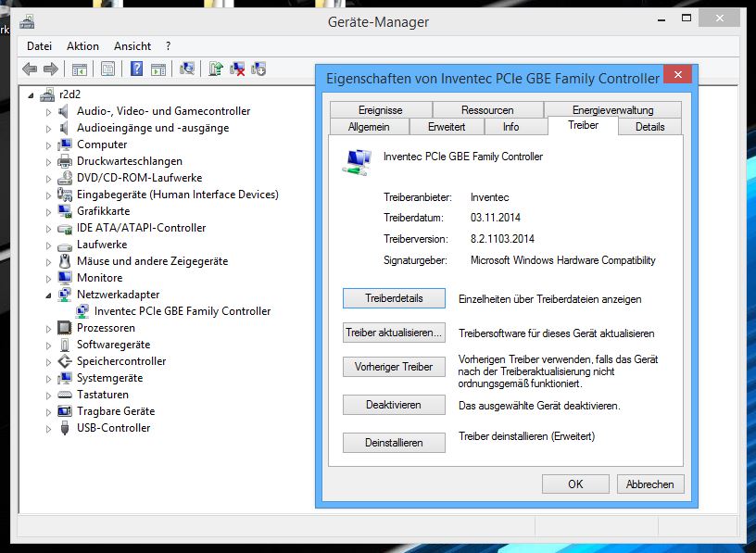756x553 pixels.
Task: Select the DVD/CD-ROM-Laufwerke drive icon
Action: coord(65,178)
